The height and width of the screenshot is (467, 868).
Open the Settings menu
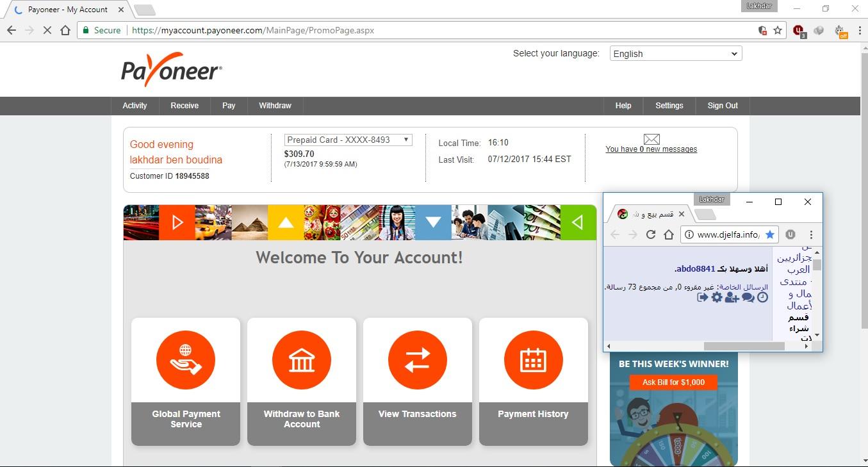tap(669, 106)
